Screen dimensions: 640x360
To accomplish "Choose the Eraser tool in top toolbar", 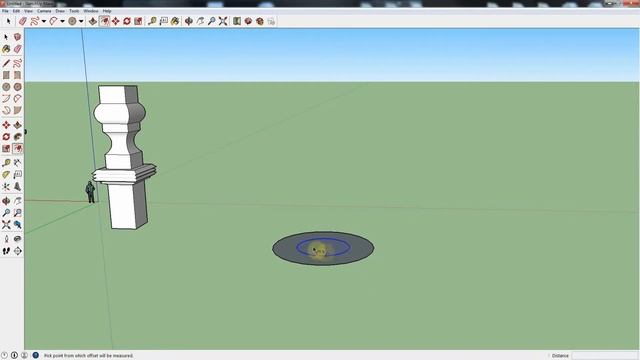I will click(23, 21).
